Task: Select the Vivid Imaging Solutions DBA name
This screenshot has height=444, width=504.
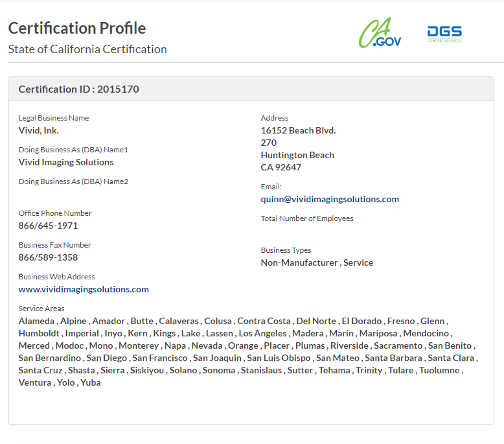Action: [x=66, y=162]
